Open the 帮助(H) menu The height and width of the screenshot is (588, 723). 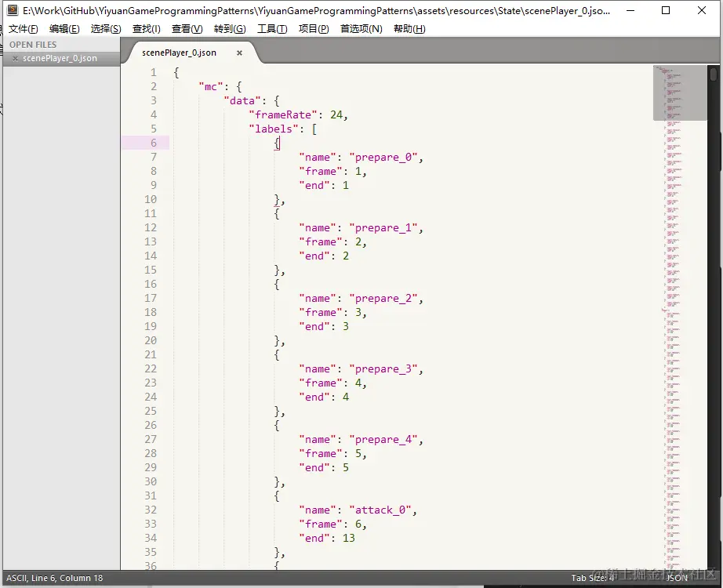(x=409, y=29)
